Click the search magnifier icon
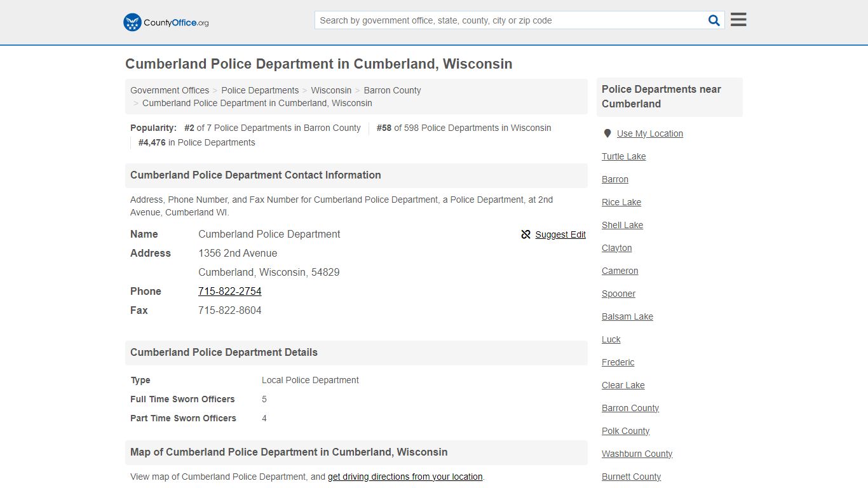 [x=714, y=20]
